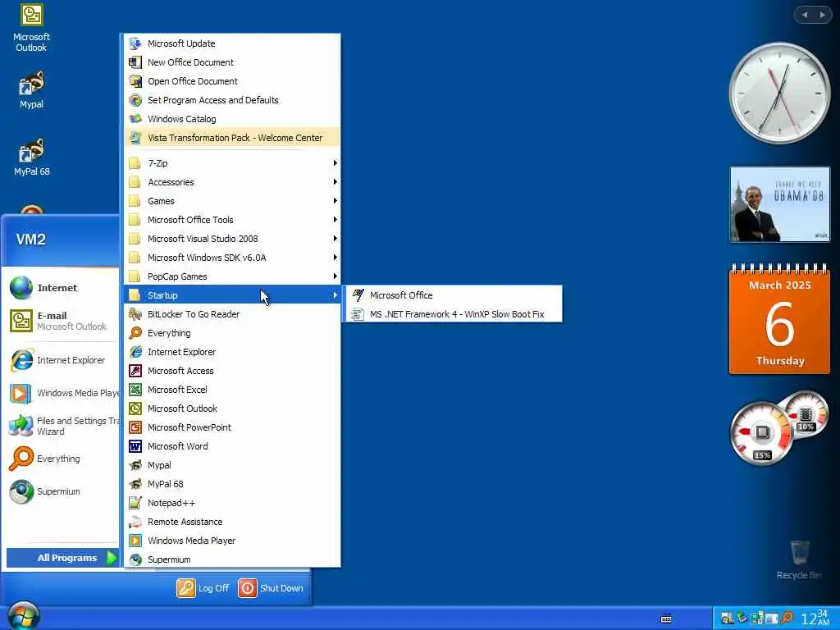Image resolution: width=840 pixels, height=630 pixels.
Task: Launch Internet Explorer from All Programs list
Action: [x=232, y=352]
